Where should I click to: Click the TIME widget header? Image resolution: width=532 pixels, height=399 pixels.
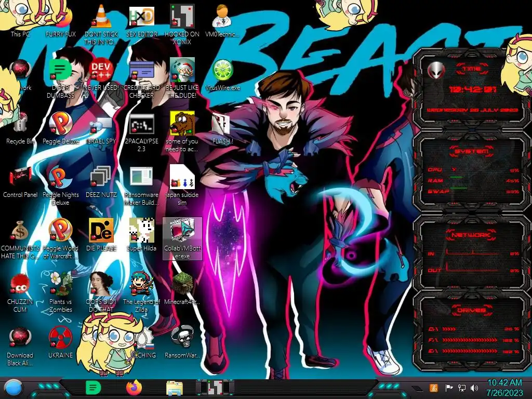pyautogui.click(x=472, y=69)
